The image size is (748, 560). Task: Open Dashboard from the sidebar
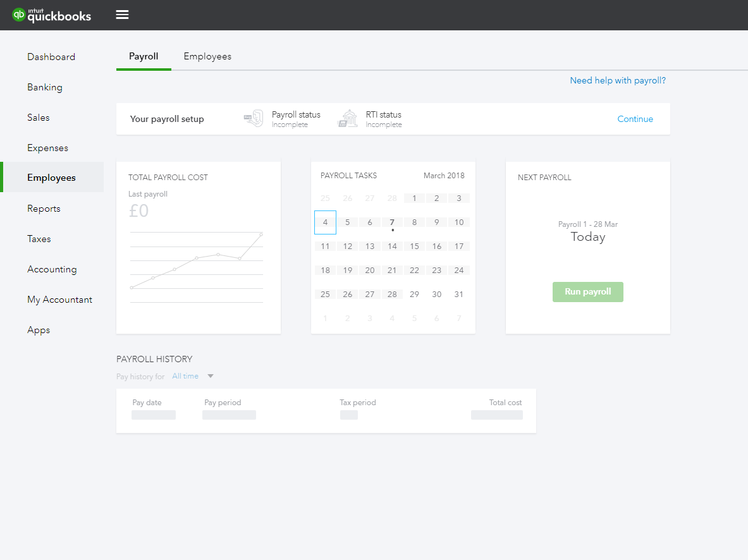click(x=51, y=57)
